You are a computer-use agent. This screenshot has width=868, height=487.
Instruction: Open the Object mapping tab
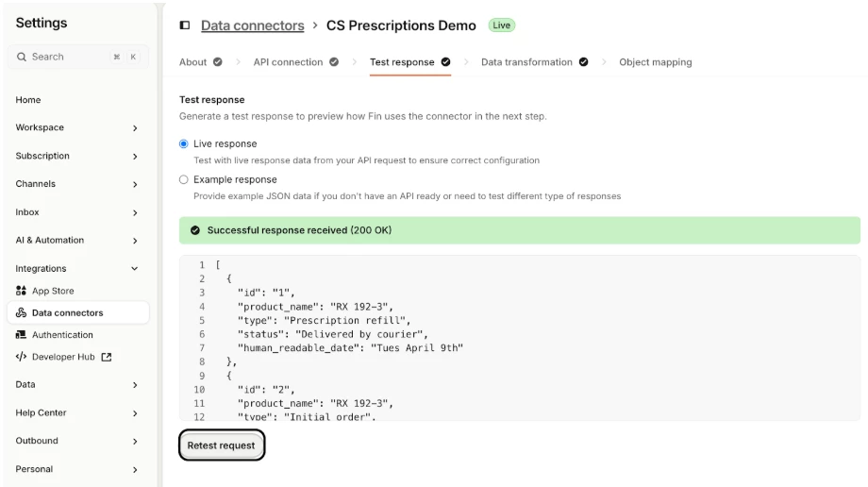[x=655, y=62]
